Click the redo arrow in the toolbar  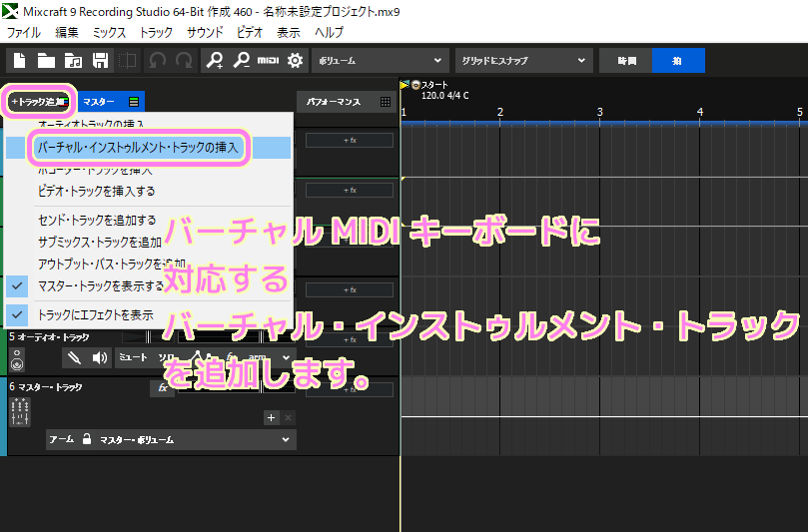coord(184,60)
